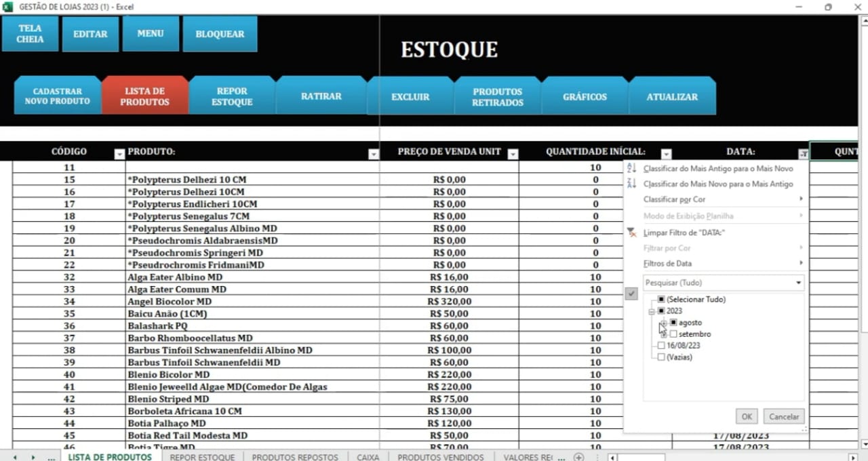Open the PRODUTO column filter dropdown
868x461 pixels.
pos(373,155)
